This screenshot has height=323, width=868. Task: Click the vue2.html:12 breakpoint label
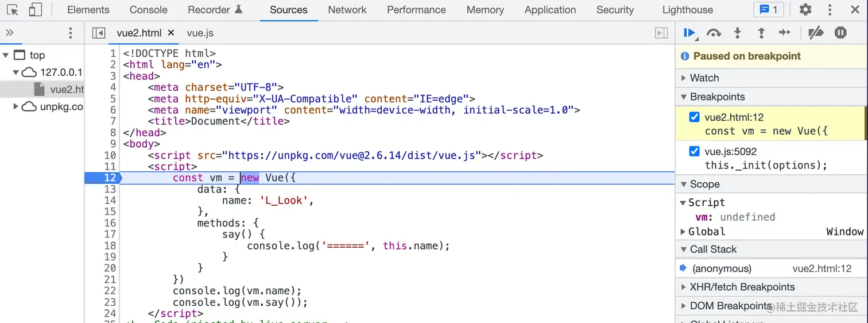(734, 117)
